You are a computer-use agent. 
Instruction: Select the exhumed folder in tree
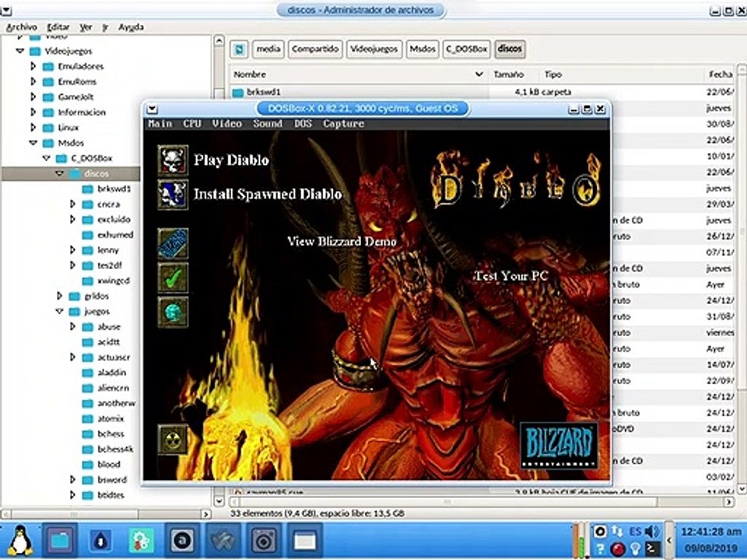point(115,235)
